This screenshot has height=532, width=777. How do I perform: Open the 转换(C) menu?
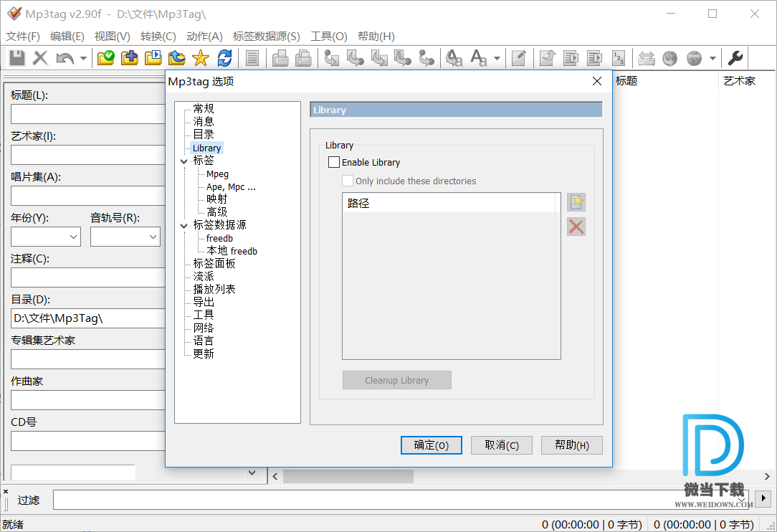pyautogui.click(x=158, y=36)
